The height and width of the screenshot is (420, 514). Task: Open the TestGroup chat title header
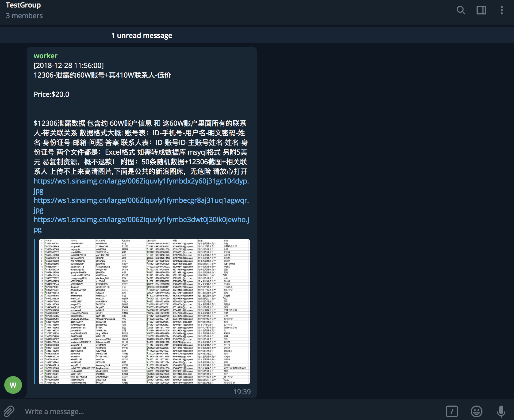click(x=24, y=5)
